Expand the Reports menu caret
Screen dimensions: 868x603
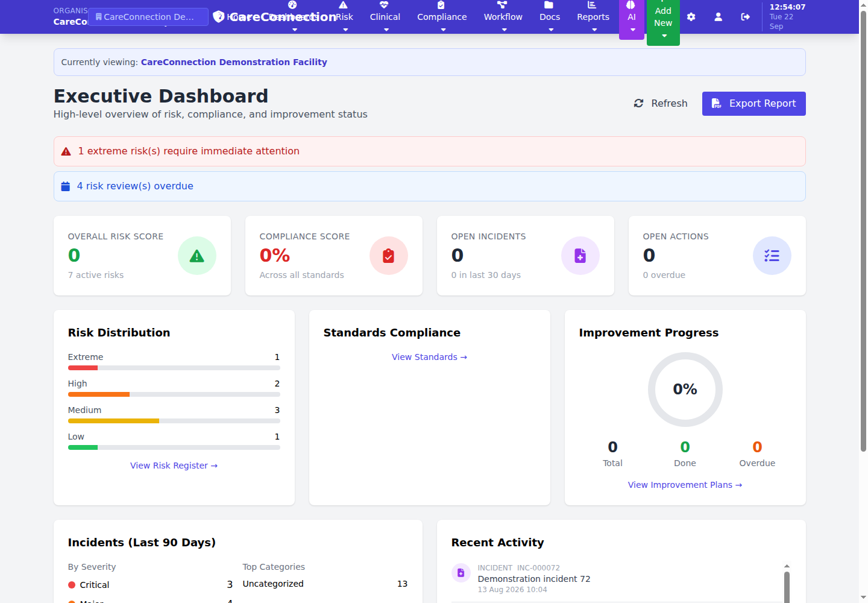(x=594, y=30)
